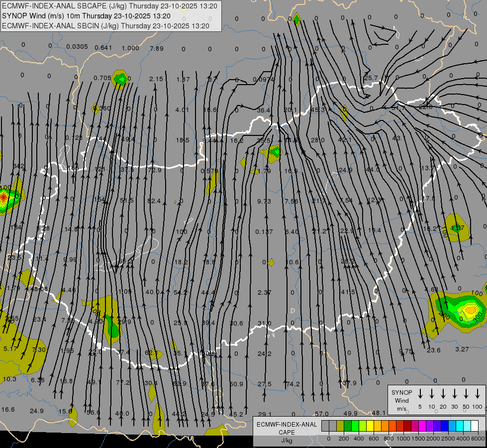
Task: Click the red CAPE maximum at left edge
Action: (x=3, y=197)
